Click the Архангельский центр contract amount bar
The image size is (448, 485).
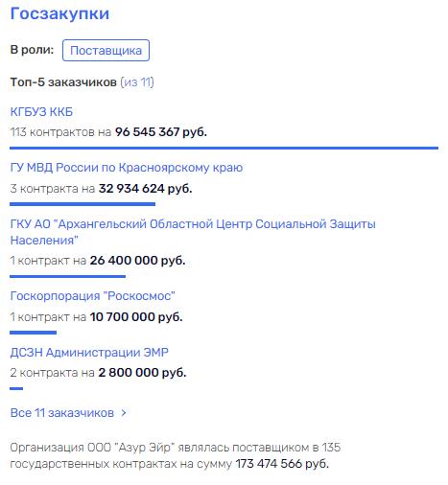click(x=67, y=276)
